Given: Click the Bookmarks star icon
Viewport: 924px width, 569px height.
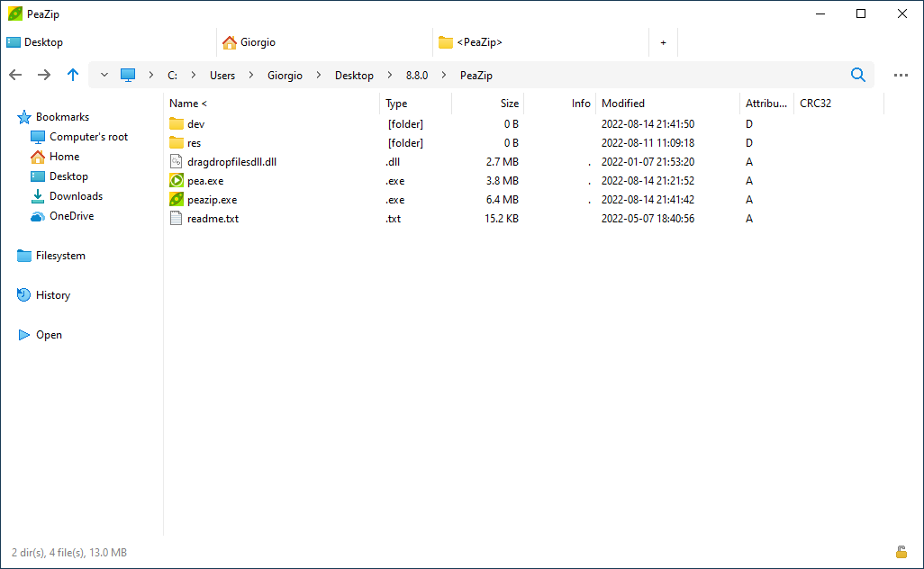Looking at the screenshot, I should 24,117.
